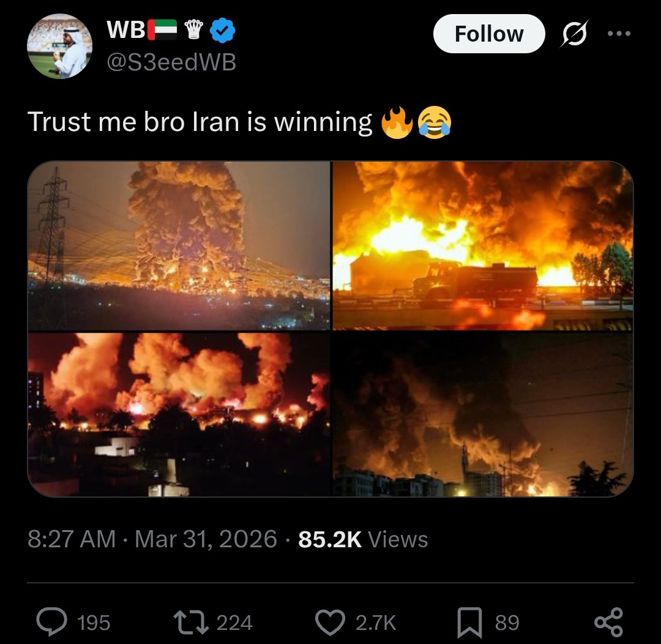Open the share icon menu
The height and width of the screenshot is (644, 661).
pyautogui.click(x=608, y=622)
